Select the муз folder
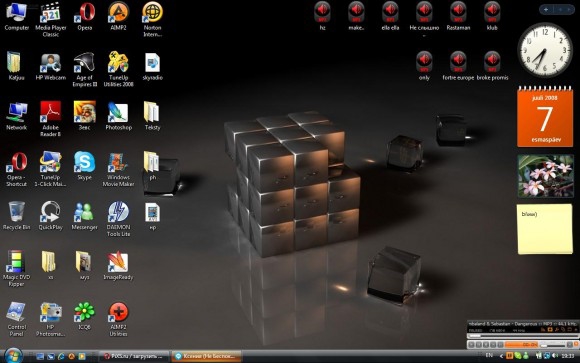The height and width of the screenshot is (363, 580). coord(84,266)
